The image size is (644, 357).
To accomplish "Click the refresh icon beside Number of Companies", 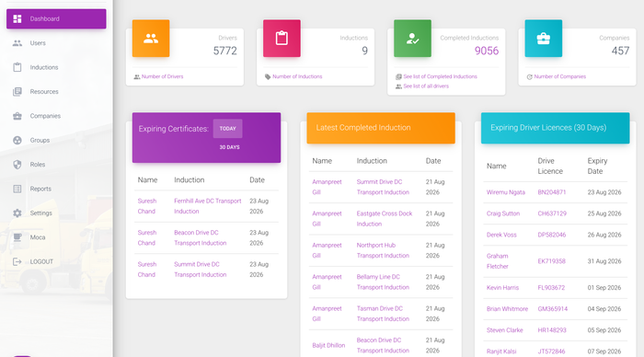I will coord(529,76).
